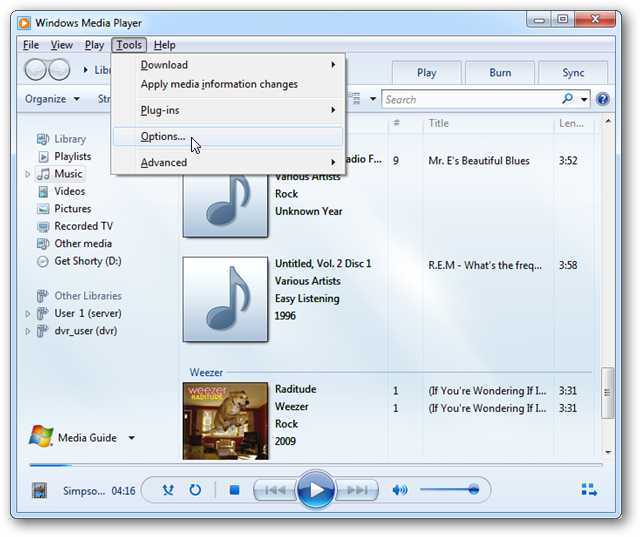Mute the volume speaker icon

click(400, 490)
